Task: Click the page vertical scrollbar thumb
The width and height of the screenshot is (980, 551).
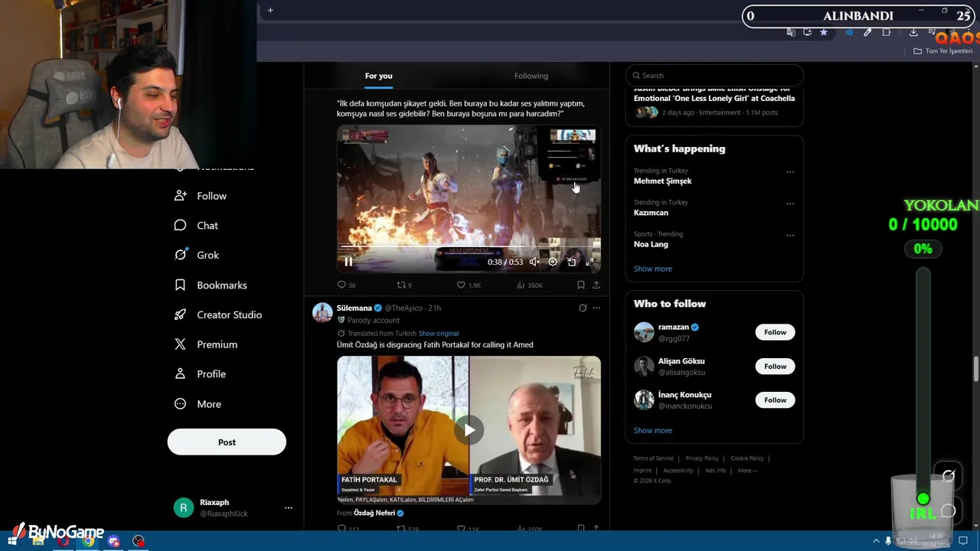Action: click(x=975, y=368)
